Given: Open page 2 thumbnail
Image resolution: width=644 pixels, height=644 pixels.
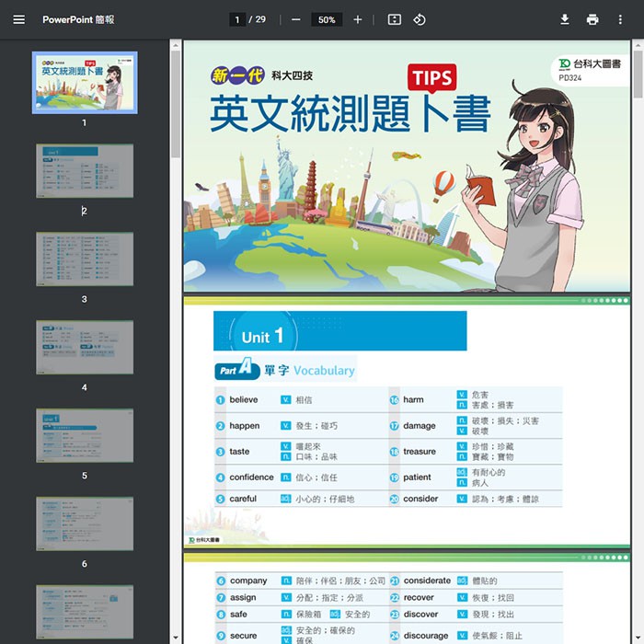Looking at the screenshot, I should tap(85, 170).
